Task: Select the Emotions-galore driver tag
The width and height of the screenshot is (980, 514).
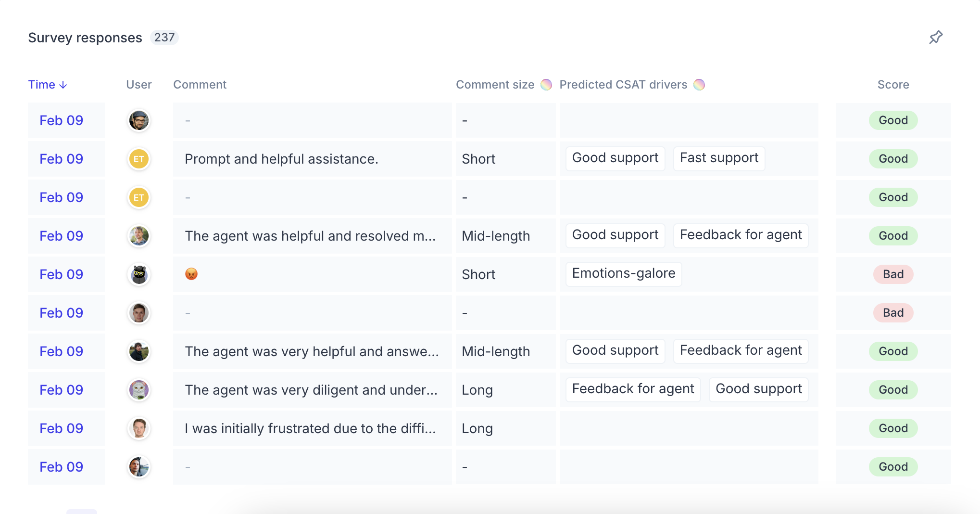Action: (624, 274)
